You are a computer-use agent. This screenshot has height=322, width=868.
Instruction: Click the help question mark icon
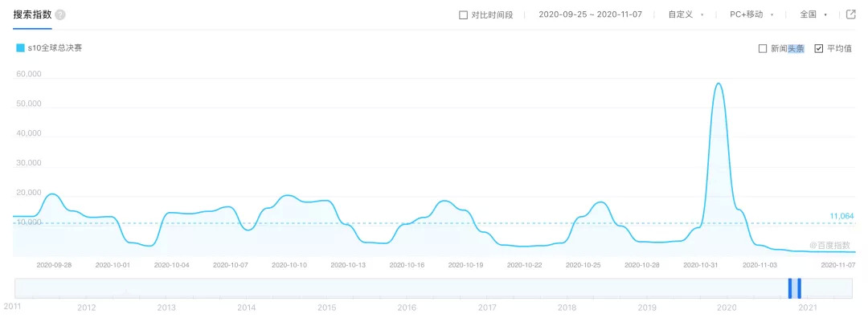coord(61,15)
